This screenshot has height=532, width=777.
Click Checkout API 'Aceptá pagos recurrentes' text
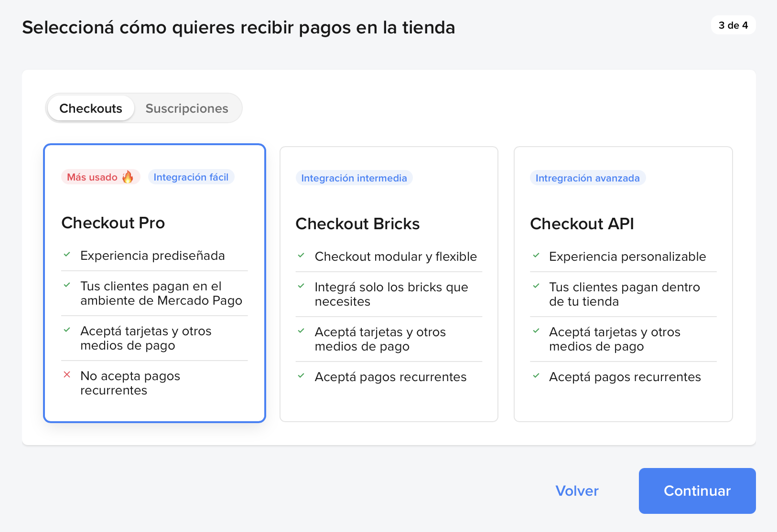pos(625,377)
